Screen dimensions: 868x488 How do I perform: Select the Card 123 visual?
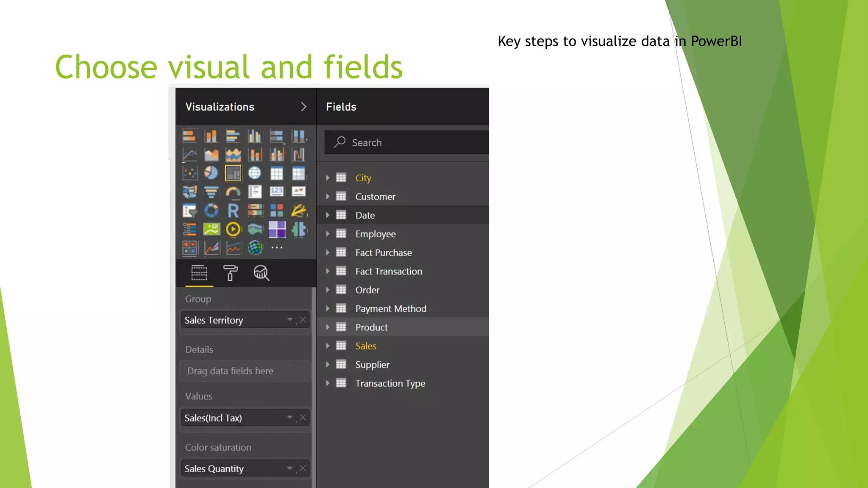pyautogui.click(x=277, y=192)
